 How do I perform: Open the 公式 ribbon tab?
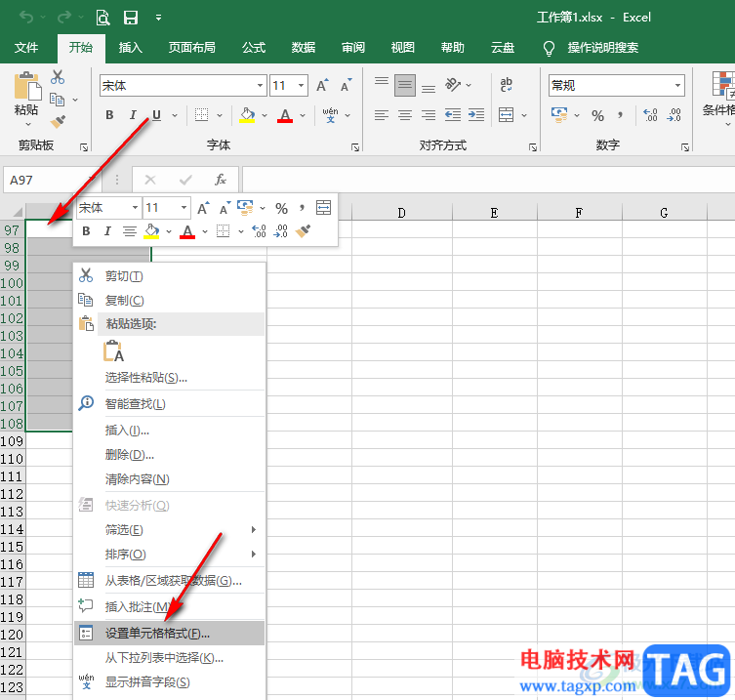pos(254,48)
